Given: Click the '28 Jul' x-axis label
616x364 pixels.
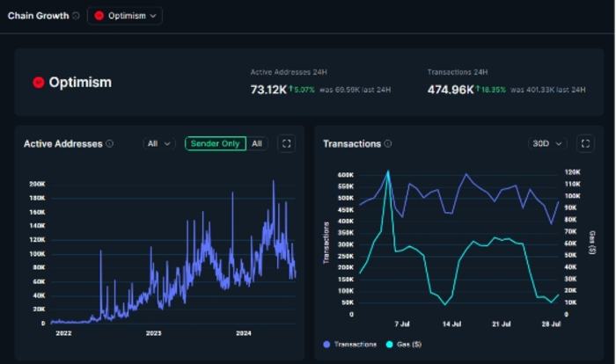Looking at the screenshot, I should tap(551, 324).
